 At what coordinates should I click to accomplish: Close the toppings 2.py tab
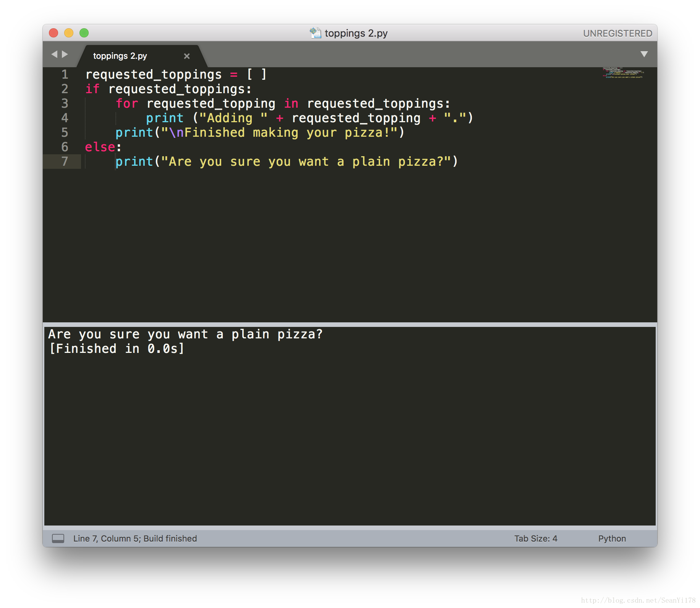click(187, 56)
